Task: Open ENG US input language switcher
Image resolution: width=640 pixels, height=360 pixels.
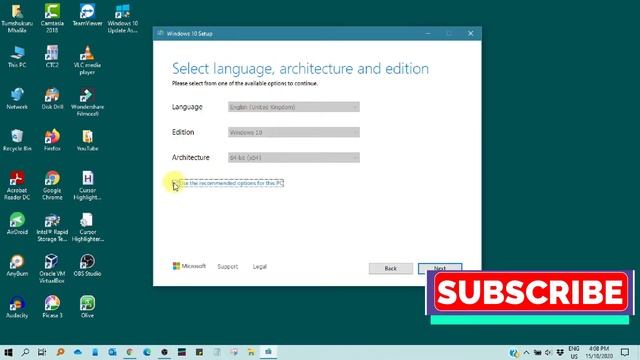Action: pos(574,352)
